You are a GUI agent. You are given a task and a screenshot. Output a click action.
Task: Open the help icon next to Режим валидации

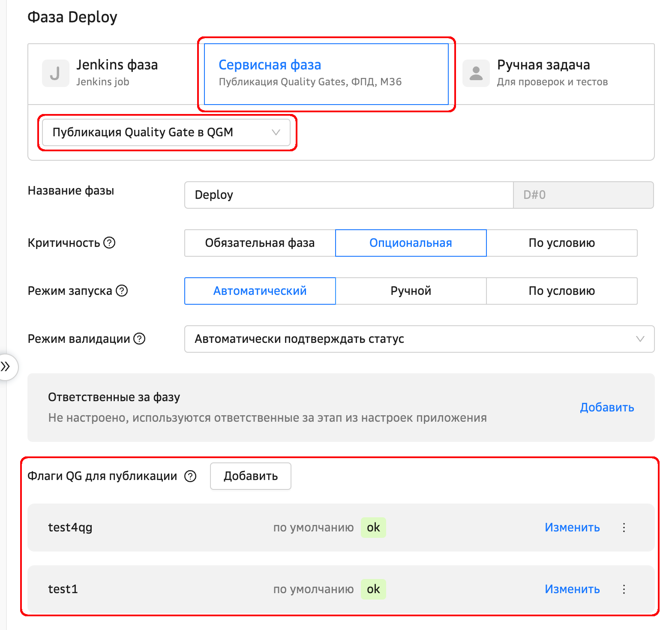click(x=139, y=339)
